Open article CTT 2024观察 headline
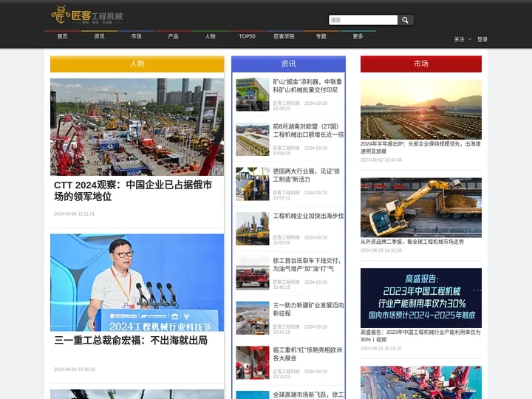This screenshot has width=532, height=399. [133, 191]
